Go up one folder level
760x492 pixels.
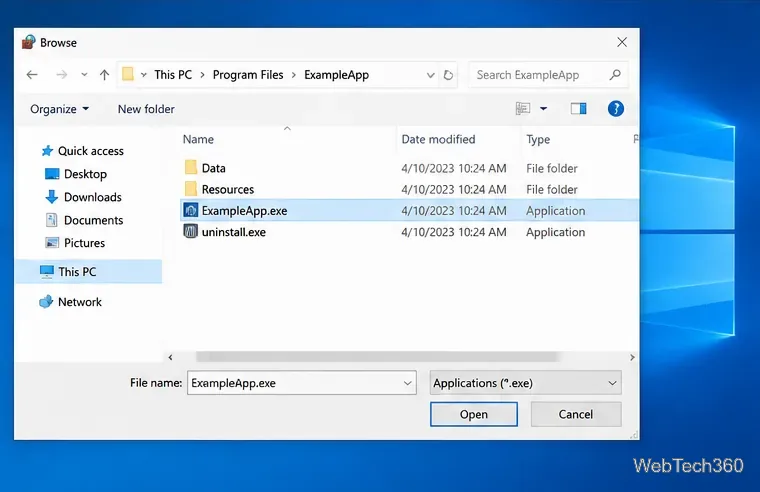pos(104,75)
